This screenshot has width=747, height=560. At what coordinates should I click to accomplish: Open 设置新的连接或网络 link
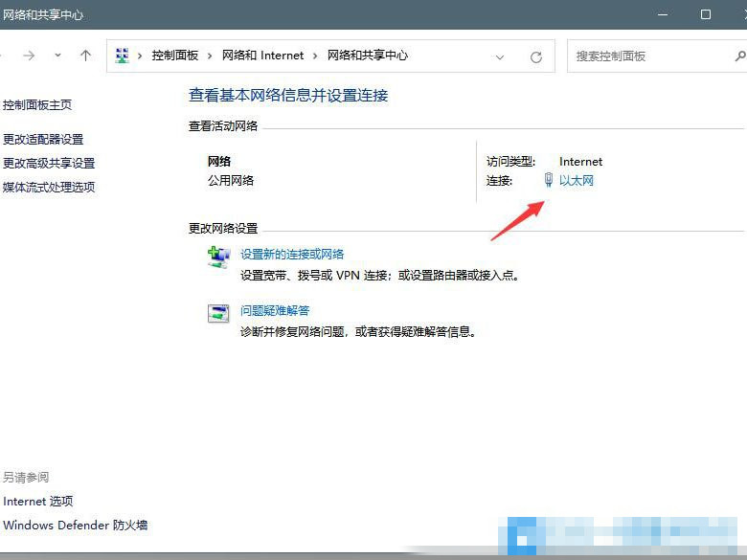(292, 255)
